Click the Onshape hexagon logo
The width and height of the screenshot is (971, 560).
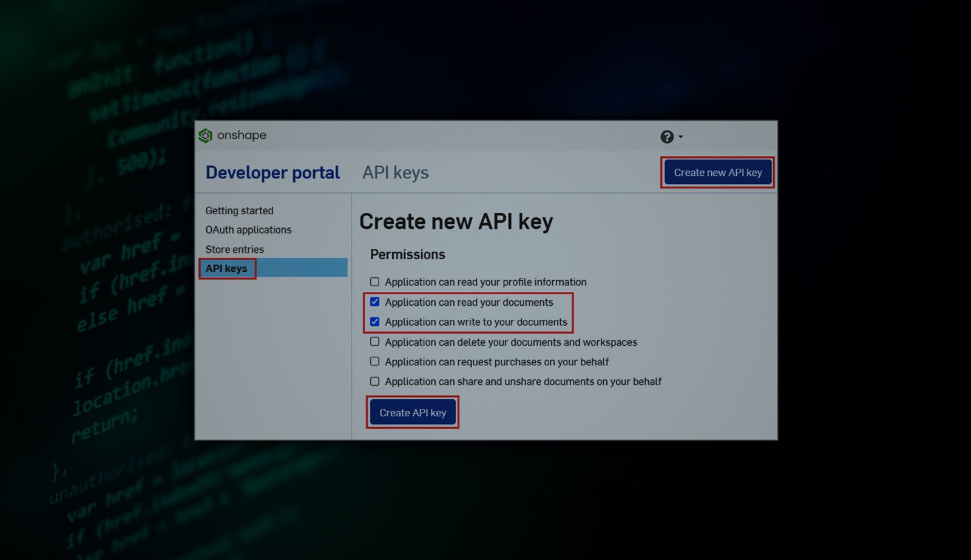coord(205,135)
